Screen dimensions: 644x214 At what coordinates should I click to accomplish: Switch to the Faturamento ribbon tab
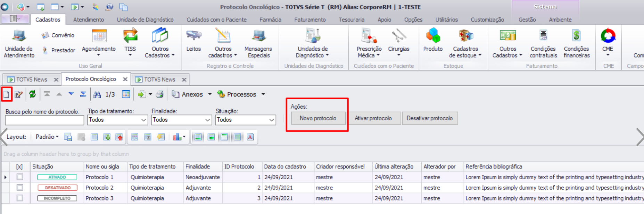[310, 20]
